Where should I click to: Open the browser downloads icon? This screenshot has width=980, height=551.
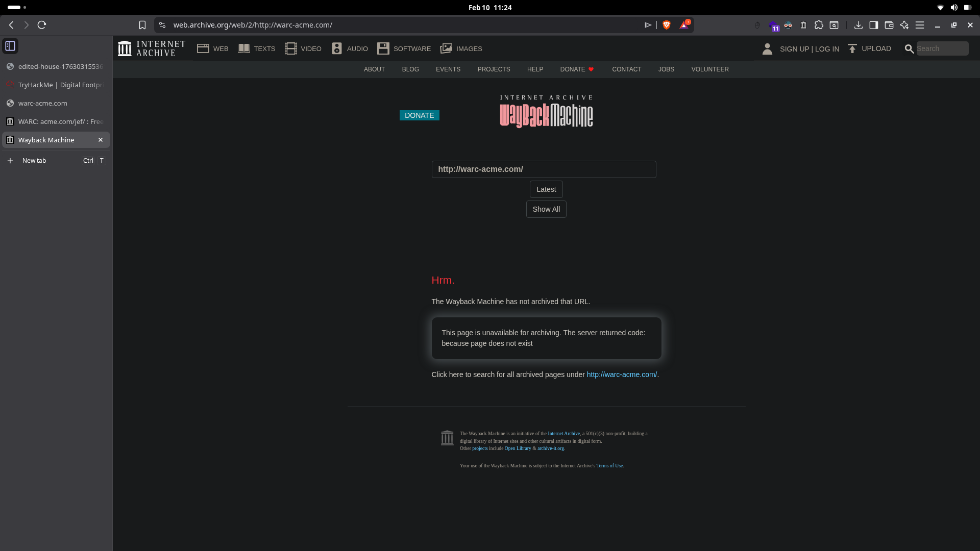pos(858,25)
